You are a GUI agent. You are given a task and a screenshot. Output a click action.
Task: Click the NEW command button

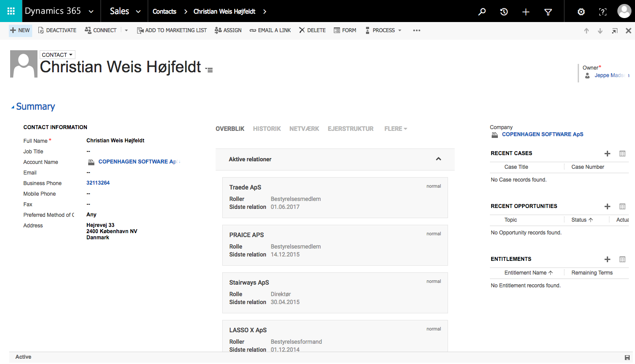(x=20, y=30)
